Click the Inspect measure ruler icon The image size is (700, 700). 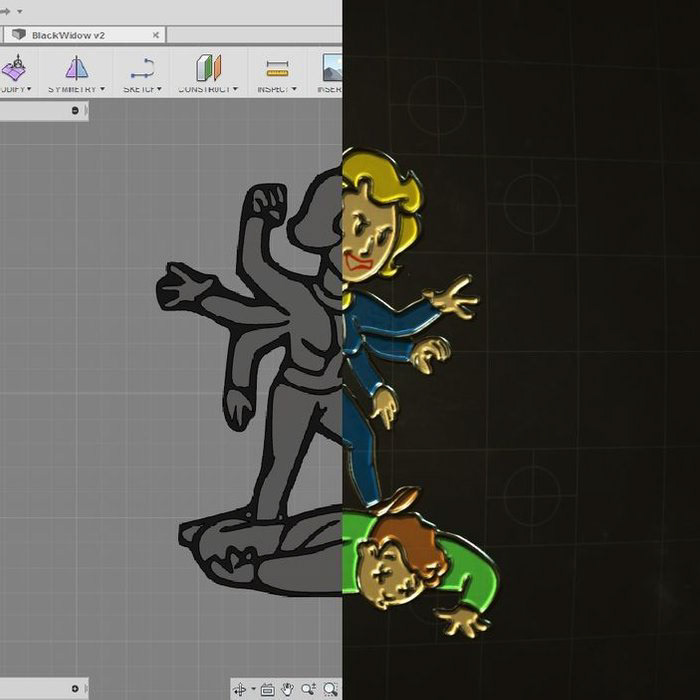tap(277, 69)
